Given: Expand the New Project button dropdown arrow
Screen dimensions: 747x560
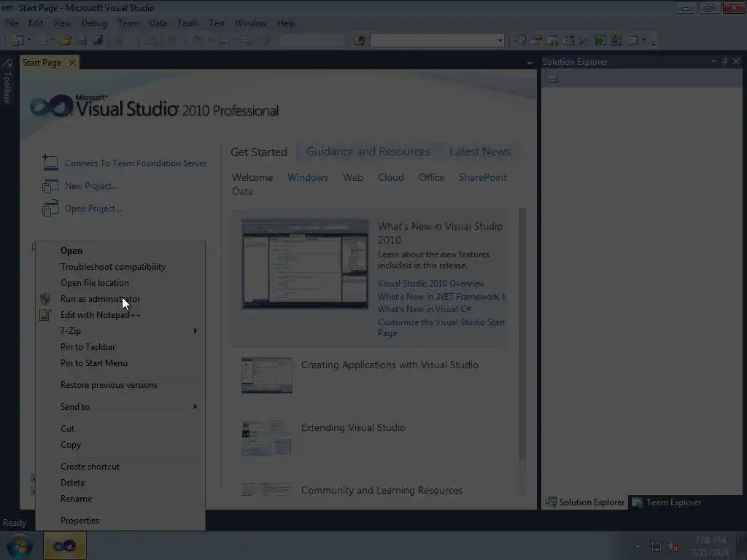Looking at the screenshot, I should click(x=29, y=41).
